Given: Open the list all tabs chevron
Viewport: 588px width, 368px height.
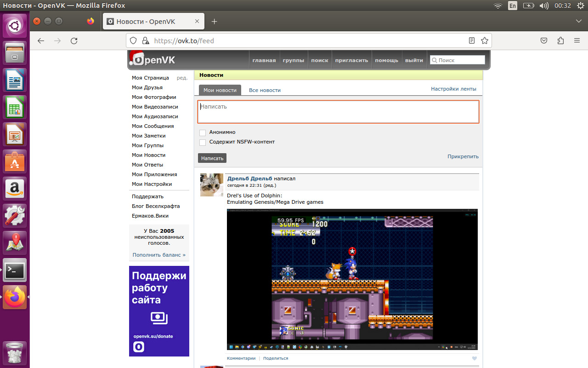Looking at the screenshot, I should pos(578,21).
